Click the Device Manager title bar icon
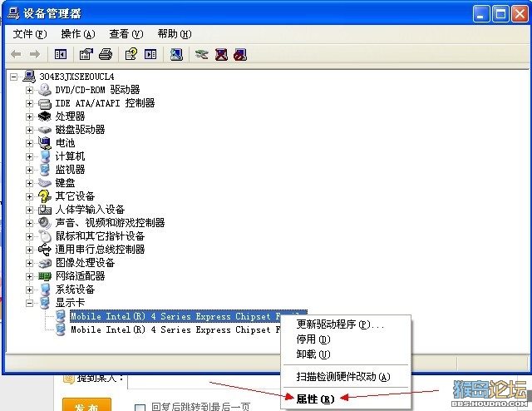The height and width of the screenshot is (411, 532). [13, 13]
